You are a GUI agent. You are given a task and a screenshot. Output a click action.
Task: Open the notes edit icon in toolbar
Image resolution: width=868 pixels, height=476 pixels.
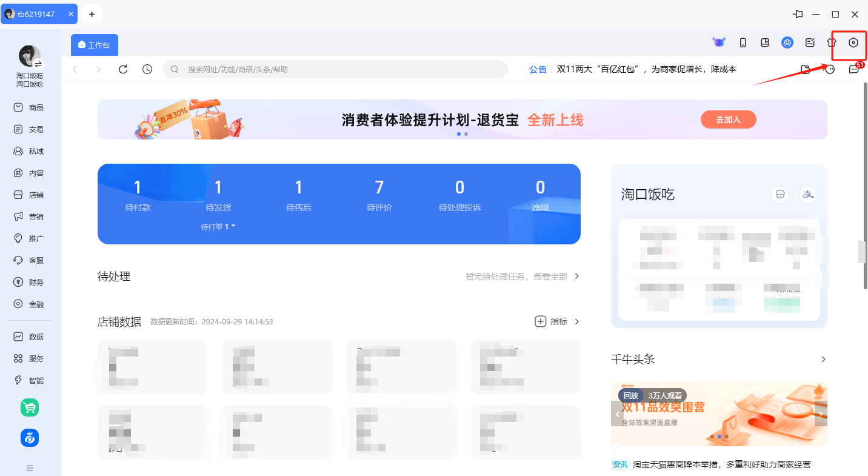[809, 42]
